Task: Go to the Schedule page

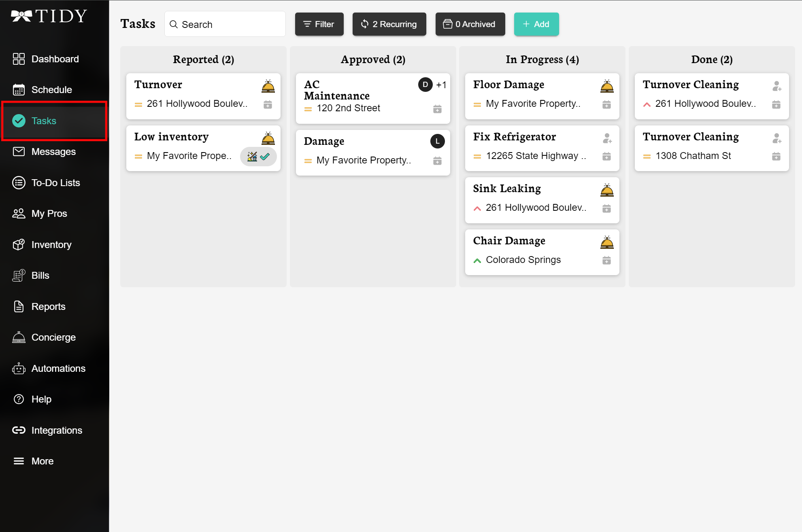Action: point(51,90)
